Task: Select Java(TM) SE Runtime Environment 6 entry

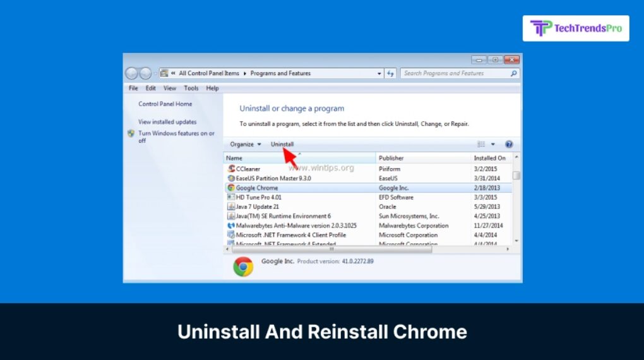Action: point(283,216)
